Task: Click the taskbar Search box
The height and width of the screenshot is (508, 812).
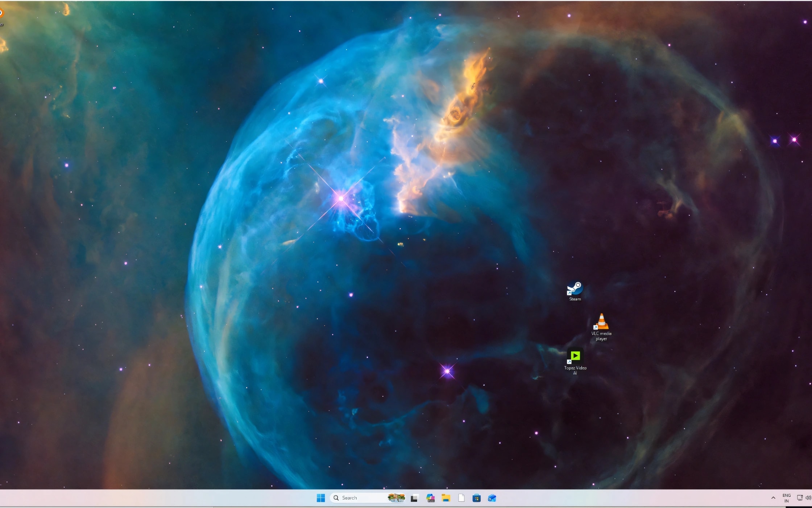Action: pyautogui.click(x=368, y=498)
